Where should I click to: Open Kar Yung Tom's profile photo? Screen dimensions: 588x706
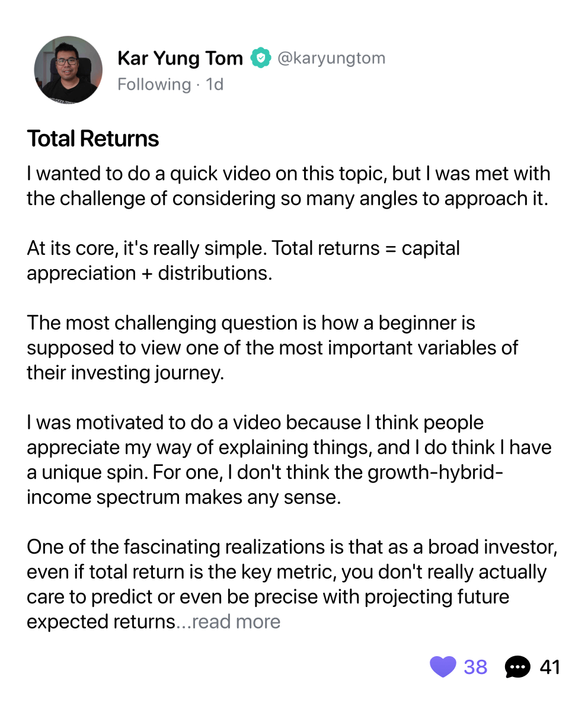[x=68, y=69]
